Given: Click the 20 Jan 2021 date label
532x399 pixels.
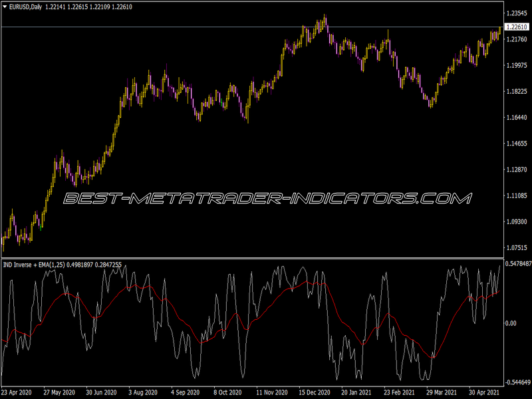Looking at the screenshot, I should tap(356, 392).
